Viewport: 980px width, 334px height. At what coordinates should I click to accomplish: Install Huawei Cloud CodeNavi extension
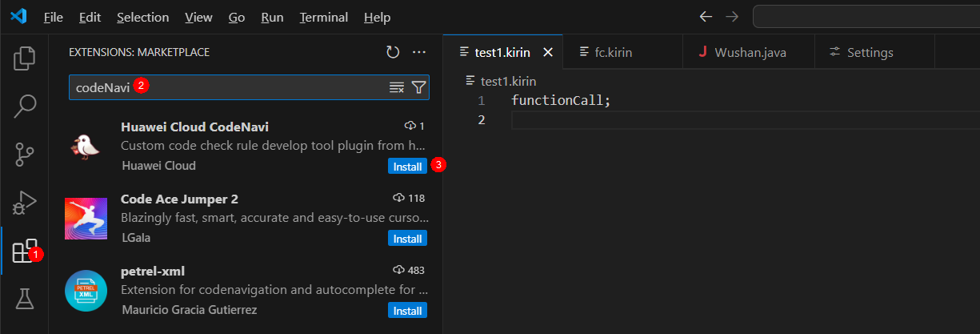click(x=407, y=166)
